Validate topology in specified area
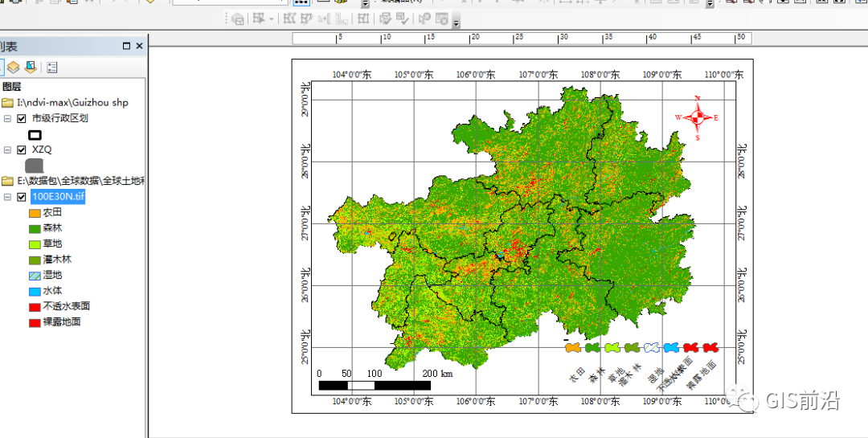868x438 pixels. (385, 18)
